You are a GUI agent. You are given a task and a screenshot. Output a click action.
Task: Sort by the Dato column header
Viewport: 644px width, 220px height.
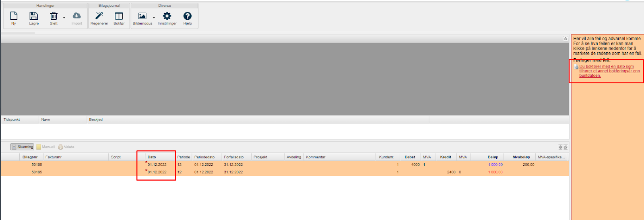pyautogui.click(x=152, y=157)
